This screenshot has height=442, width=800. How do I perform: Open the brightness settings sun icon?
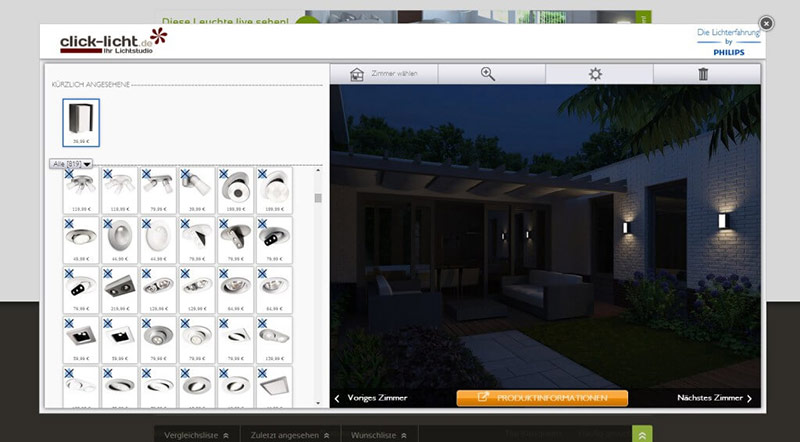(x=595, y=74)
